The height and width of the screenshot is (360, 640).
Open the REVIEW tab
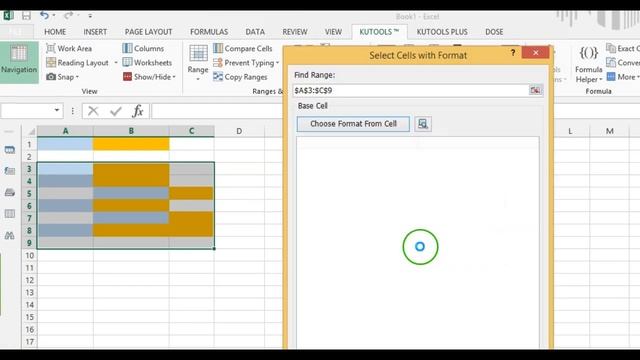pyautogui.click(x=295, y=32)
